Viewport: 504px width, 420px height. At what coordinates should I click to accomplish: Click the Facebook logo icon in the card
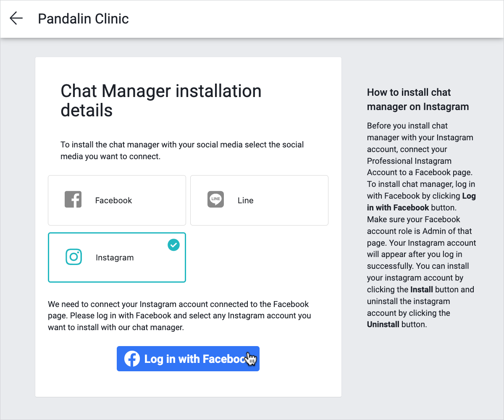tap(73, 199)
